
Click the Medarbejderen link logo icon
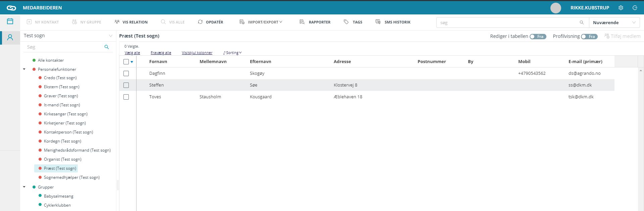[x=11, y=8]
